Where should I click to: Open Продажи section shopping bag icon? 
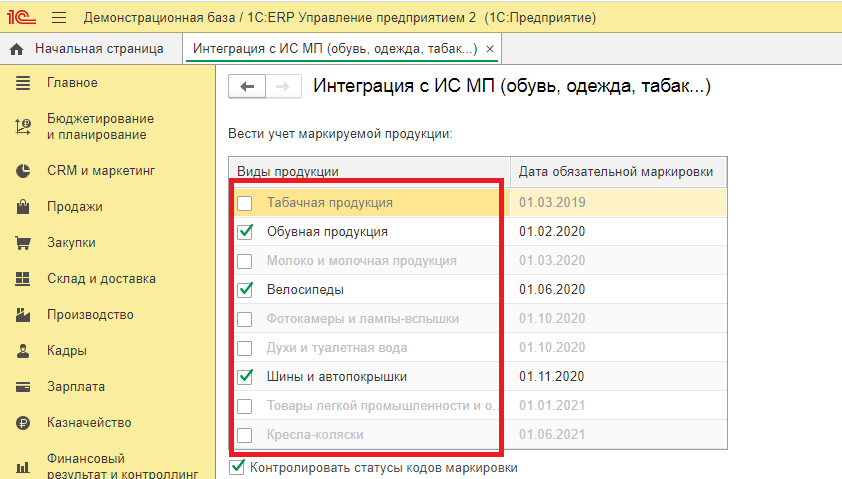(x=23, y=207)
